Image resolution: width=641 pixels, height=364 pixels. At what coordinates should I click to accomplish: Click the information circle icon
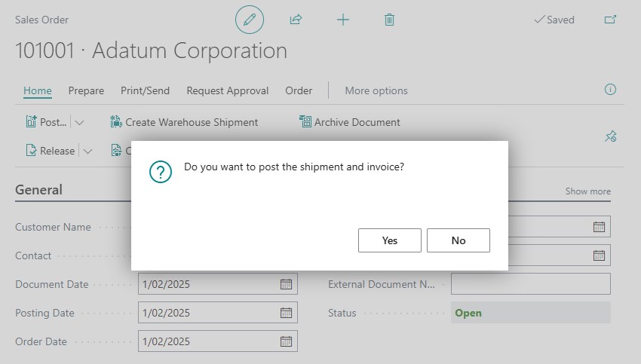[610, 90]
